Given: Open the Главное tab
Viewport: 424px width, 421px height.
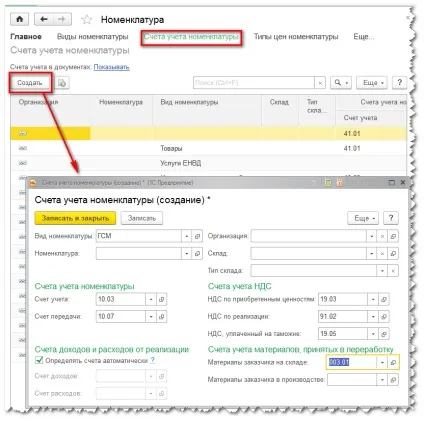Looking at the screenshot, I should point(26,37).
